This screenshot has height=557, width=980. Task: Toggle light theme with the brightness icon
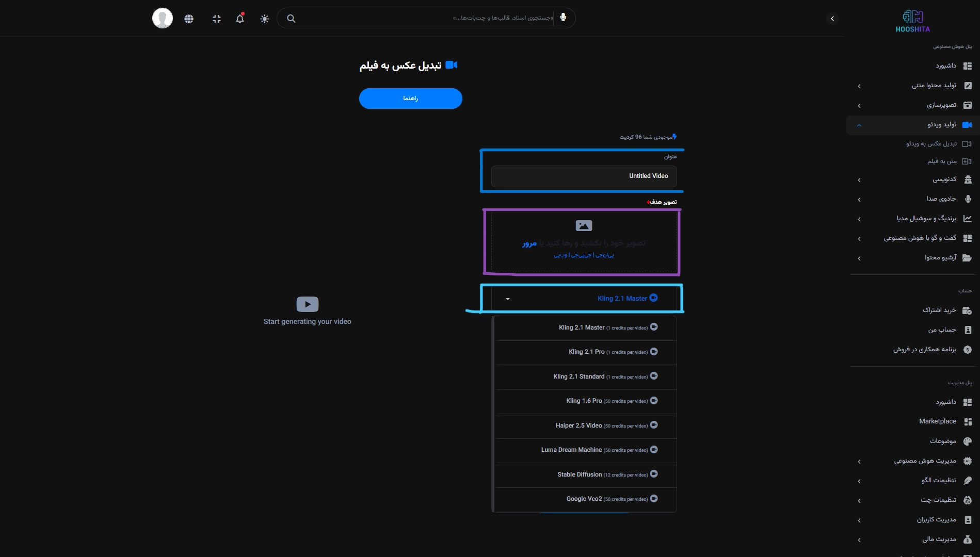click(264, 18)
